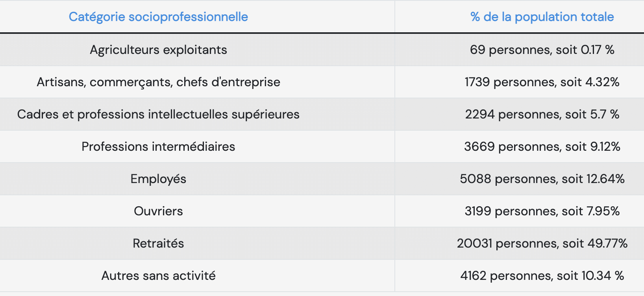Select the Agriculteurs exploitants cell
This screenshot has width=644, height=296.
coord(158,50)
